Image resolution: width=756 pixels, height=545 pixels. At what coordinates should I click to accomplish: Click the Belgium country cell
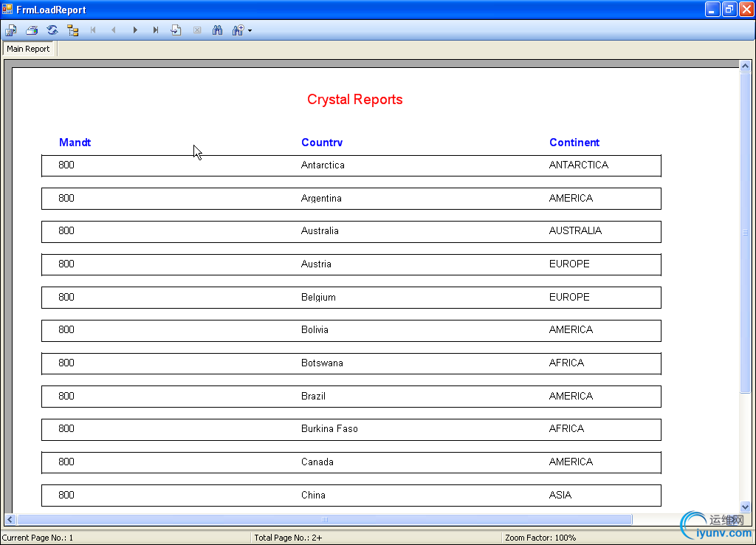pyautogui.click(x=318, y=297)
